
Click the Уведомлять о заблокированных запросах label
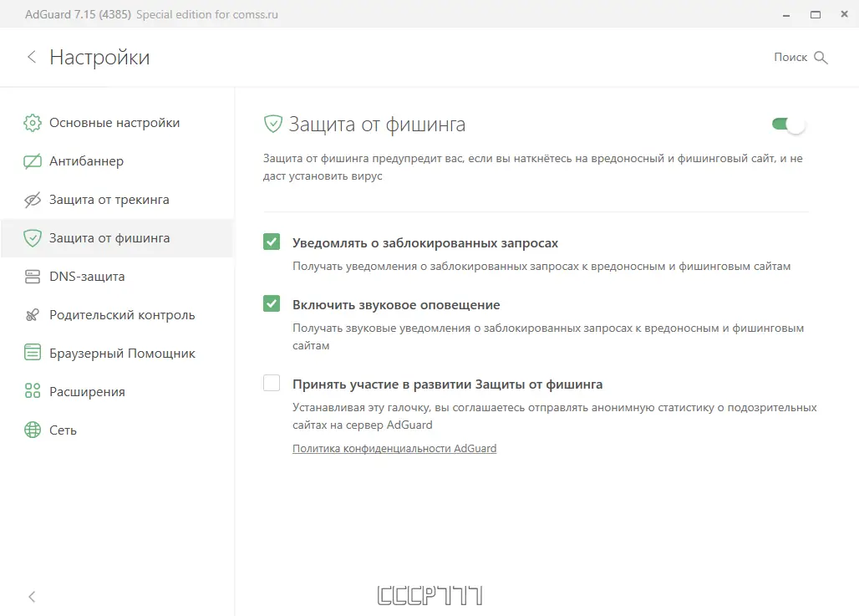pyautogui.click(x=425, y=242)
